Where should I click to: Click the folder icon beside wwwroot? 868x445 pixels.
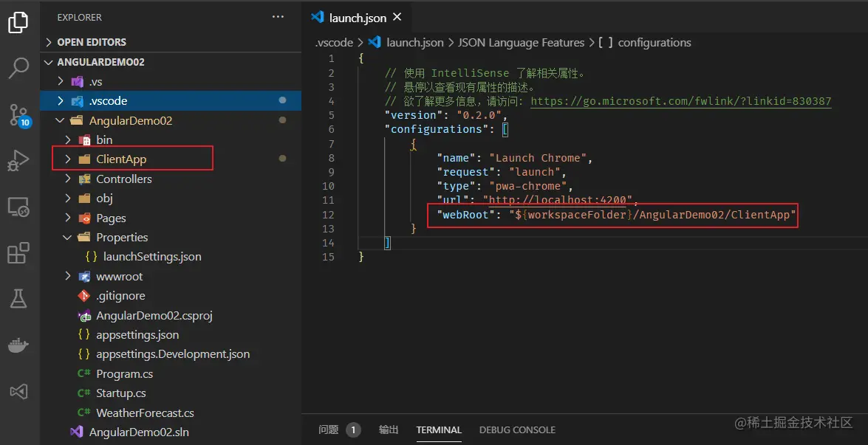pyautogui.click(x=83, y=277)
